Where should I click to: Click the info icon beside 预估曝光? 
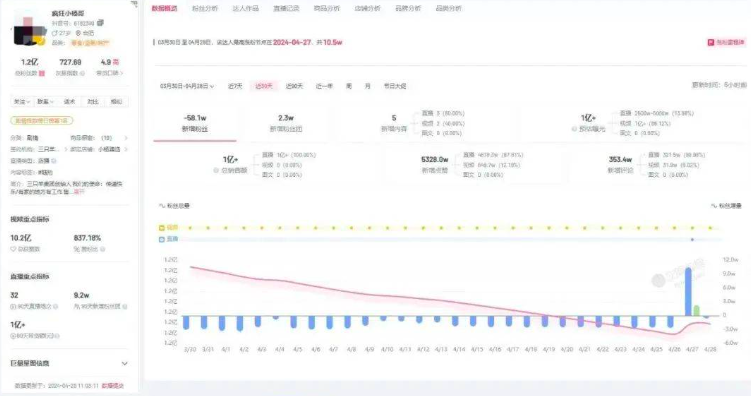tap(574, 129)
